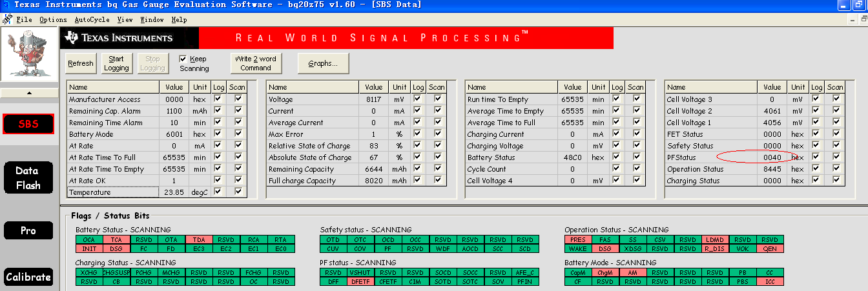Click the TDA flag in Battery Status
The width and height of the screenshot is (868, 291).
click(198, 239)
